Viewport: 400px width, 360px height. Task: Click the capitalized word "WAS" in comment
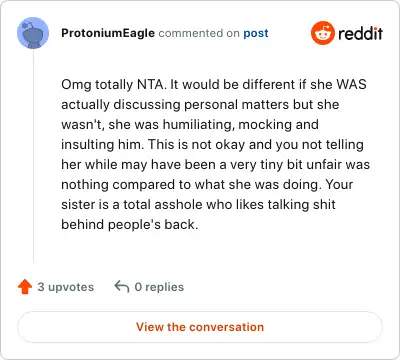point(351,84)
